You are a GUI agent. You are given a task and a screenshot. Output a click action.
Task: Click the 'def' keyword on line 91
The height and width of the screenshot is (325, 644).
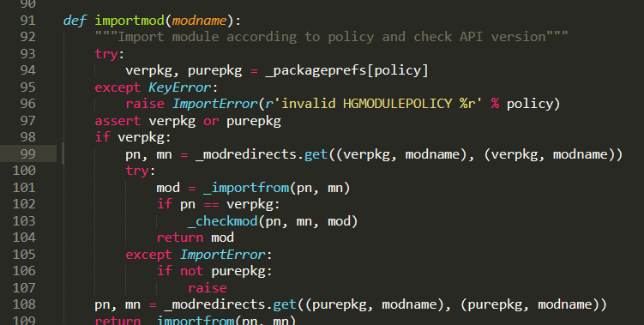pyautogui.click(x=75, y=21)
